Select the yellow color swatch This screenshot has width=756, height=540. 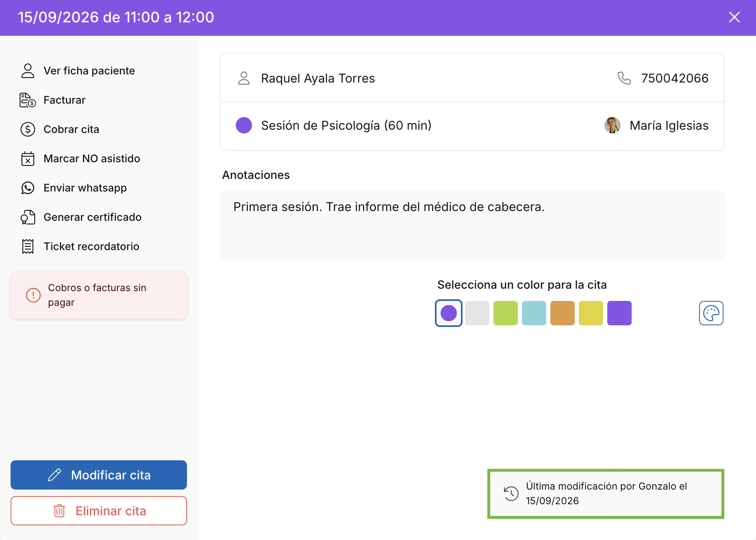591,313
